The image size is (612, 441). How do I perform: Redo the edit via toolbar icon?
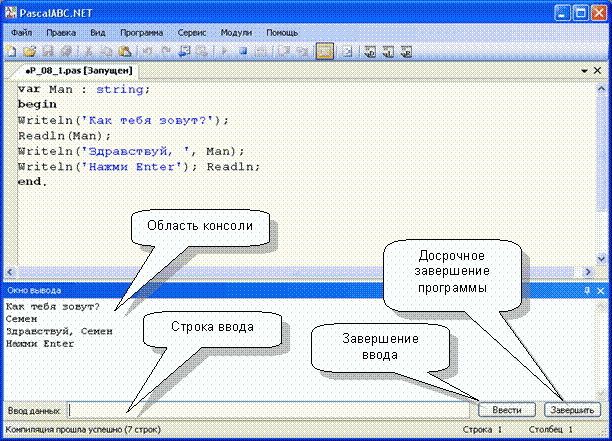165,51
